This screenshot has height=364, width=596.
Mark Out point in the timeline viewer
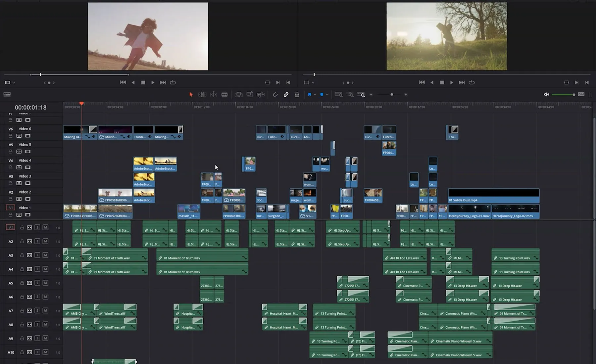point(587,82)
